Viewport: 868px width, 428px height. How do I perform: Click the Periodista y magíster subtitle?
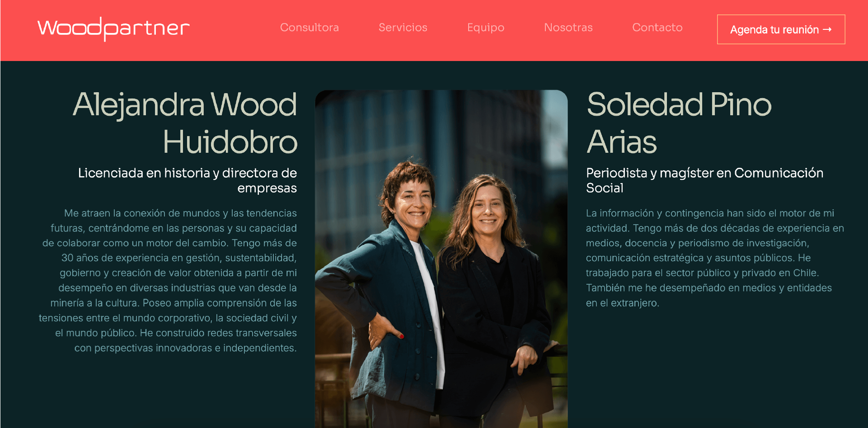[x=704, y=180]
